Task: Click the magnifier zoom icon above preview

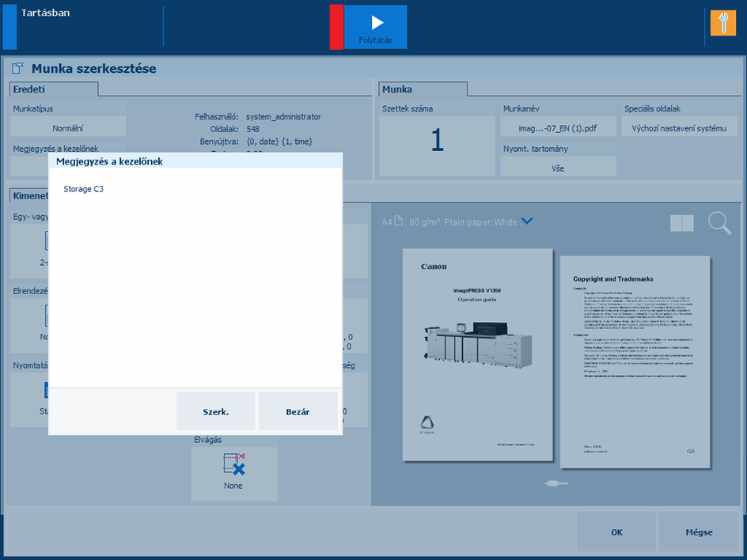Action: click(719, 223)
